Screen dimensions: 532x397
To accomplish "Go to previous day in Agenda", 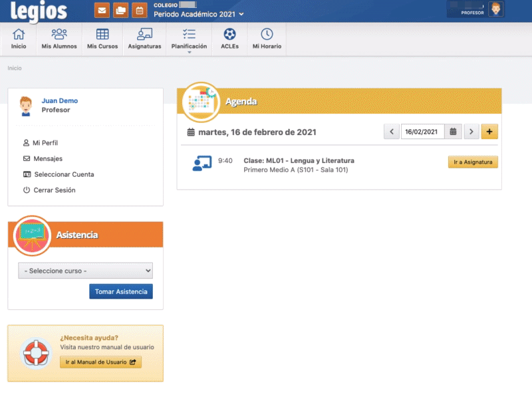I will click(392, 132).
